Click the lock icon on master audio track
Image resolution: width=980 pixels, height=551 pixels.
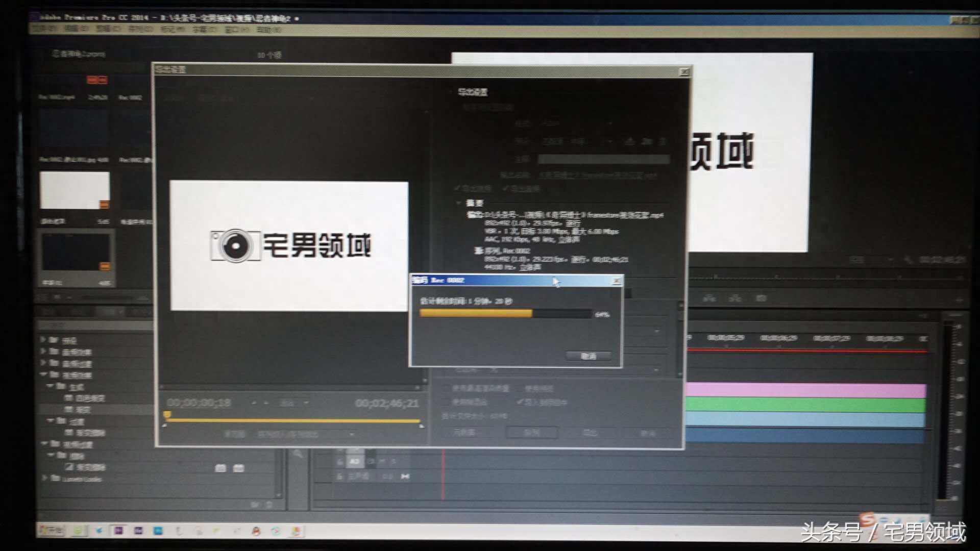pos(340,477)
